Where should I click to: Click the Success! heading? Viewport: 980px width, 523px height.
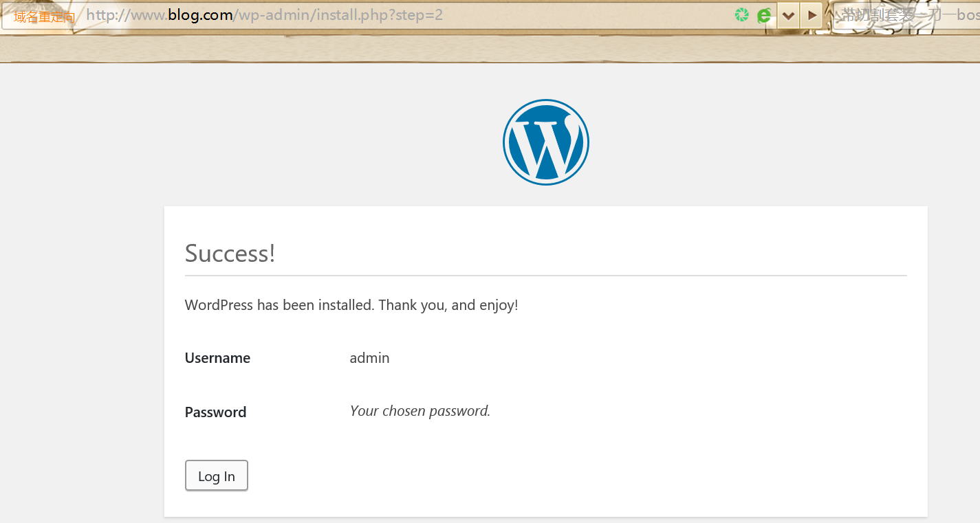(230, 253)
